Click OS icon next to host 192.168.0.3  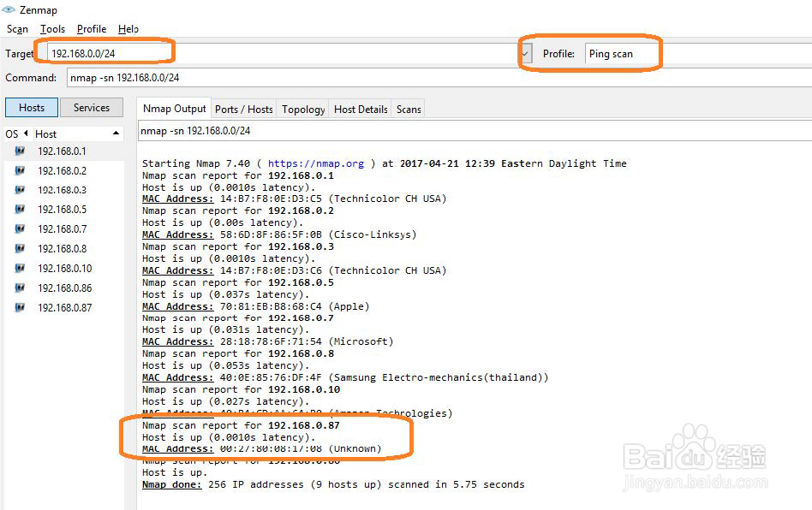pos(20,190)
